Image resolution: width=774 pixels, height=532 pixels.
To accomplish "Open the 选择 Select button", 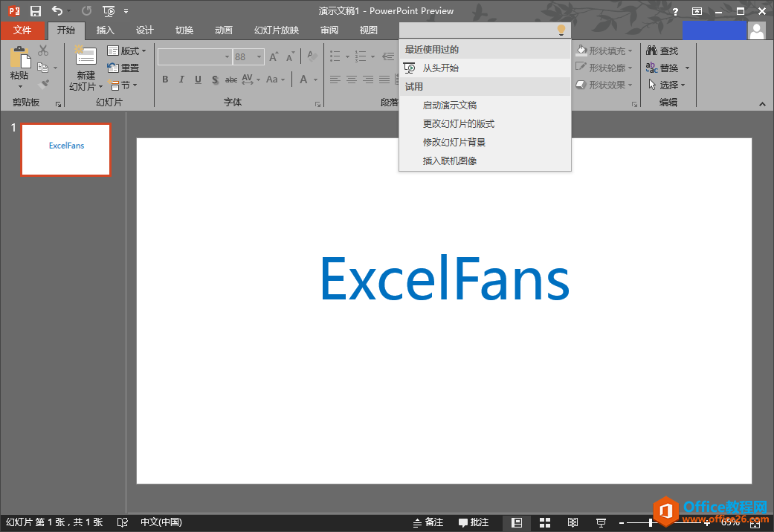I will 667,85.
